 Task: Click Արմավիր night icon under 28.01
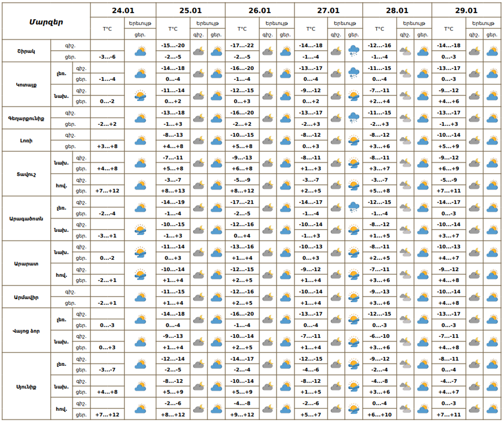pos(405,297)
